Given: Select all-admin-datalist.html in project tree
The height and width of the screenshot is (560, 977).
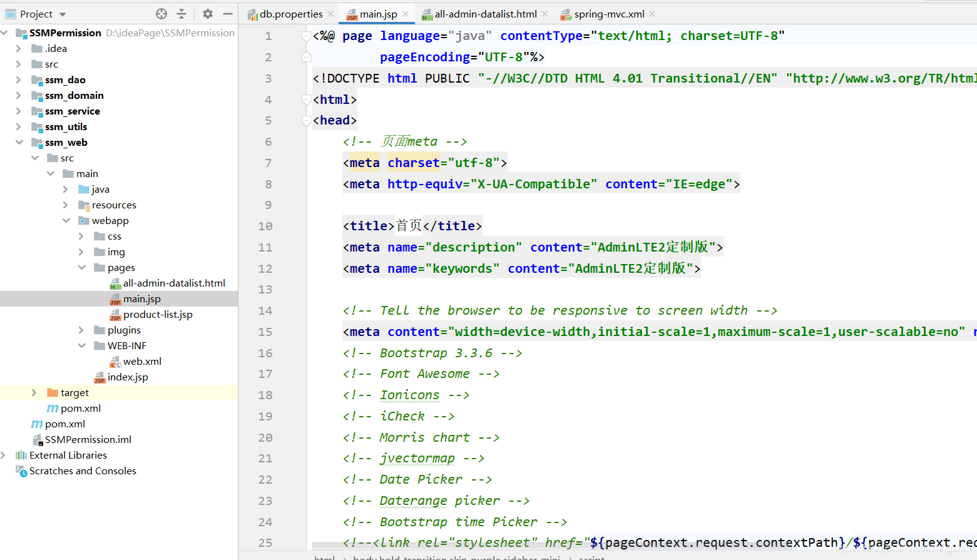Looking at the screenshot, I should [174, 283].
